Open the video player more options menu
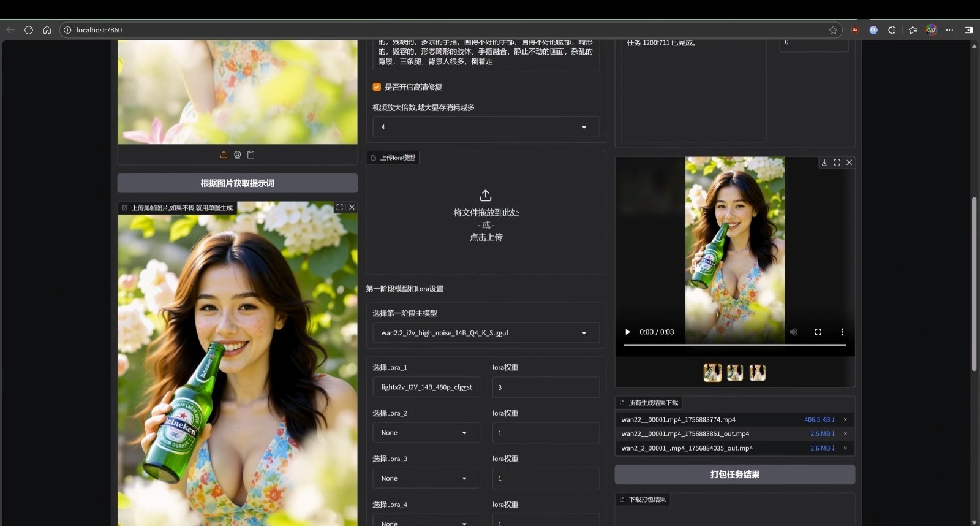The width and height of the screenshot is (980, 526). [842, 332]
